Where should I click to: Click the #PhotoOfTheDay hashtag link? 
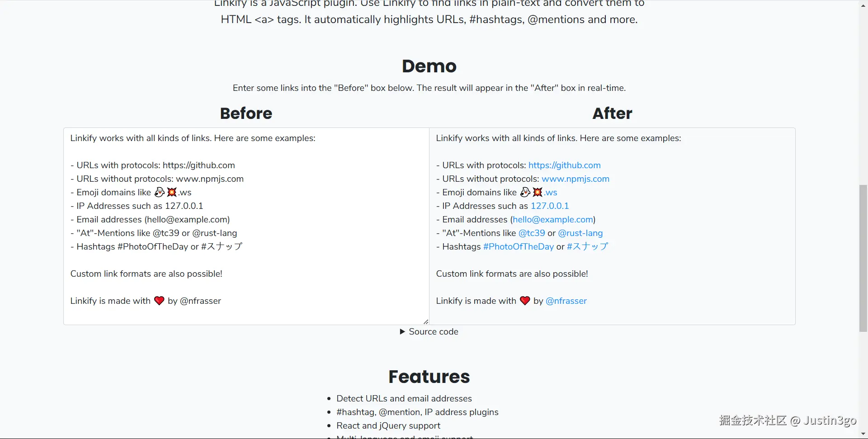point(518,247)
